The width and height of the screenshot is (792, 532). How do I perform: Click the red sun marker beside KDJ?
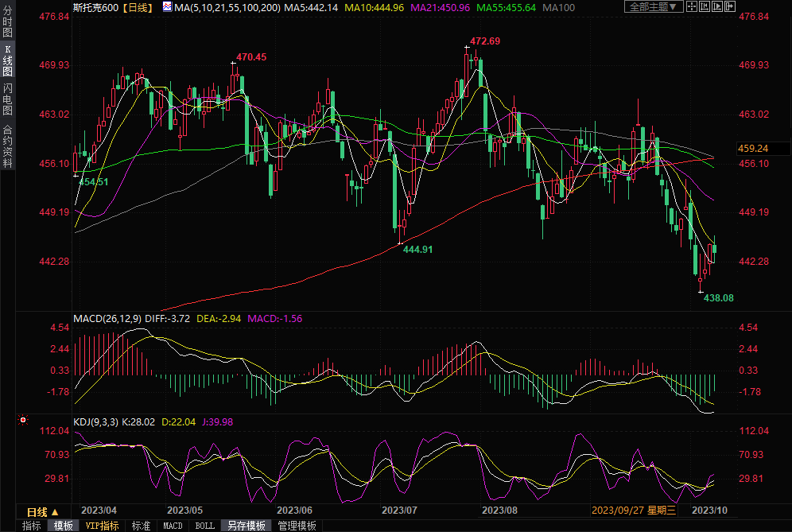click(x=23, y=419)
